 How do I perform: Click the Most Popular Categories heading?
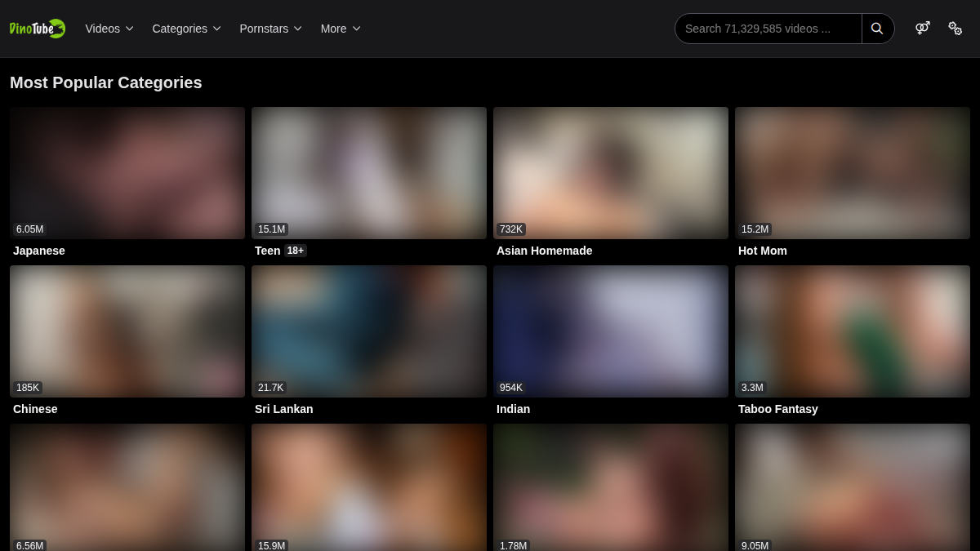[106, 82]
